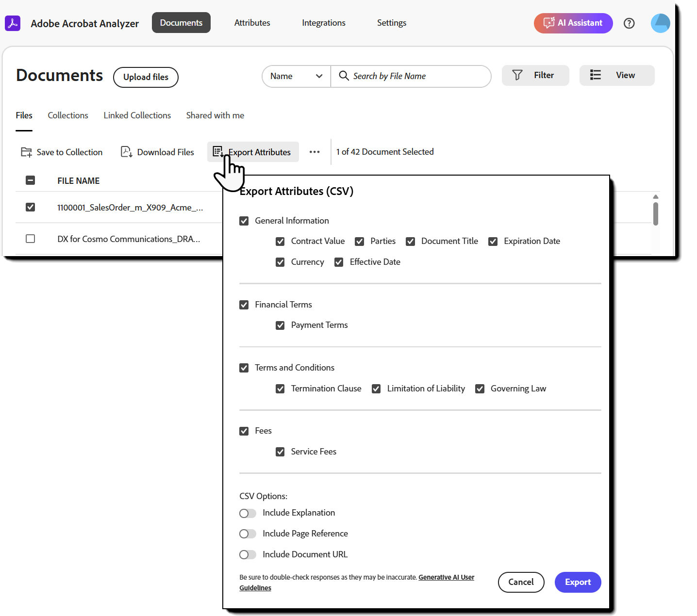The width and height of the screenshot is (697, 616).
Task: Enable the Include Explanation toggle
Action: coord(248,513)
